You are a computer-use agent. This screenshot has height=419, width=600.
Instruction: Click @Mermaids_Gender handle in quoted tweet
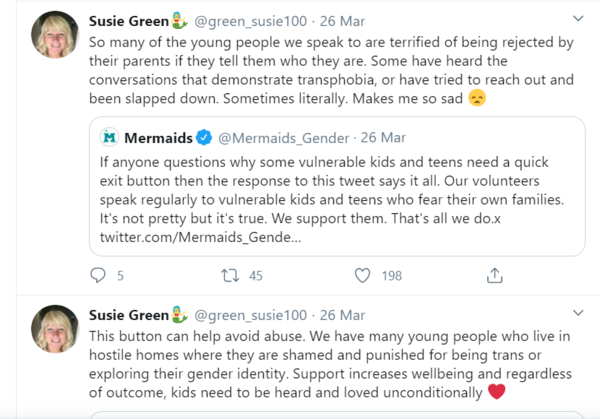point(280,136)
